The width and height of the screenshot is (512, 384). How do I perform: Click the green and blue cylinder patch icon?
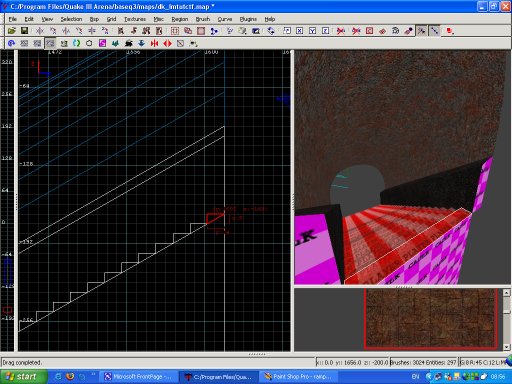tap(76, 43)
